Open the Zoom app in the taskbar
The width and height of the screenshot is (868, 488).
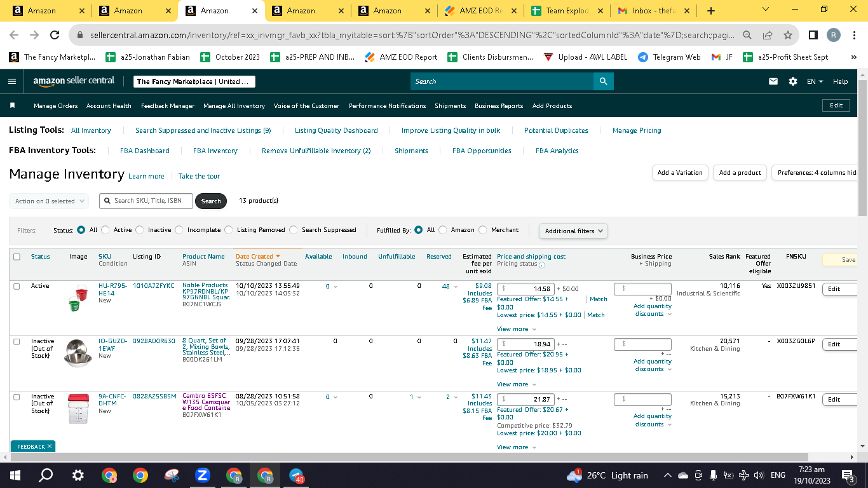tap(203, 475)
